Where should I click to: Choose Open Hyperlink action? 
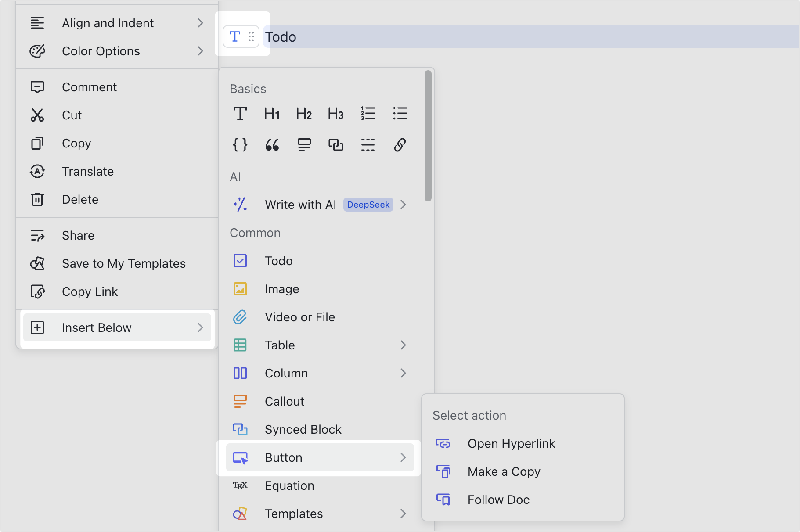523,443
